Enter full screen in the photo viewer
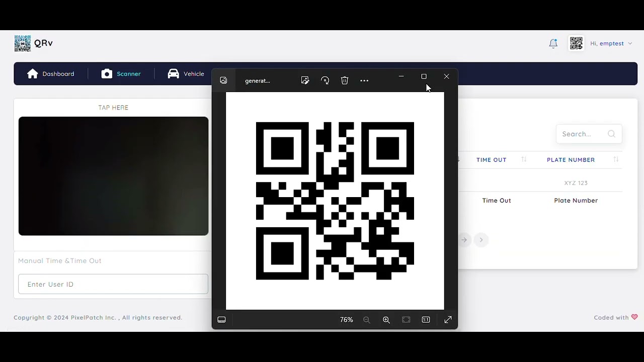Screen dimensions: 644x362 [x=448, y=320]
